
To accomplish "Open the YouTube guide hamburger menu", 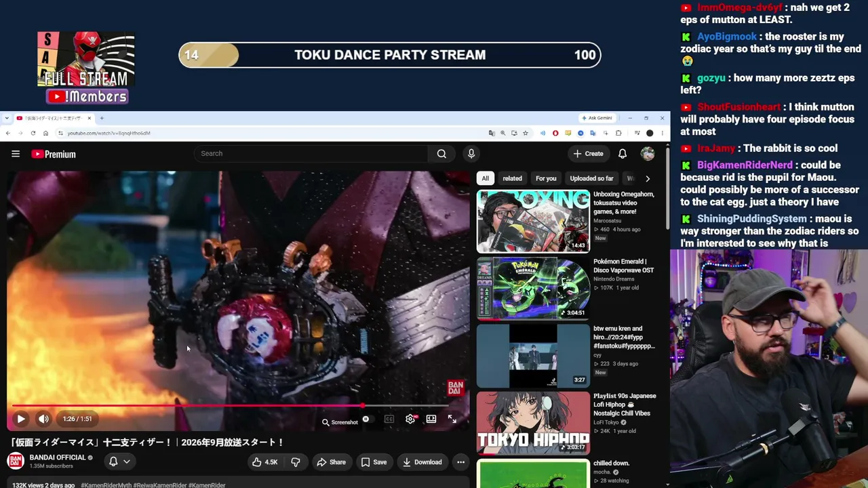I will (16, 154).
